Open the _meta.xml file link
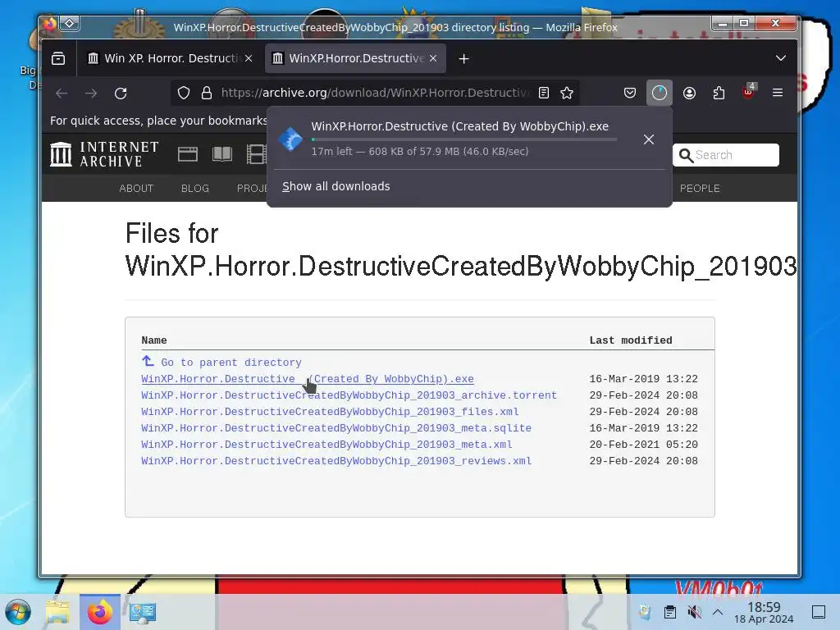The image size is (840, 630). click(x=326, y=445)
